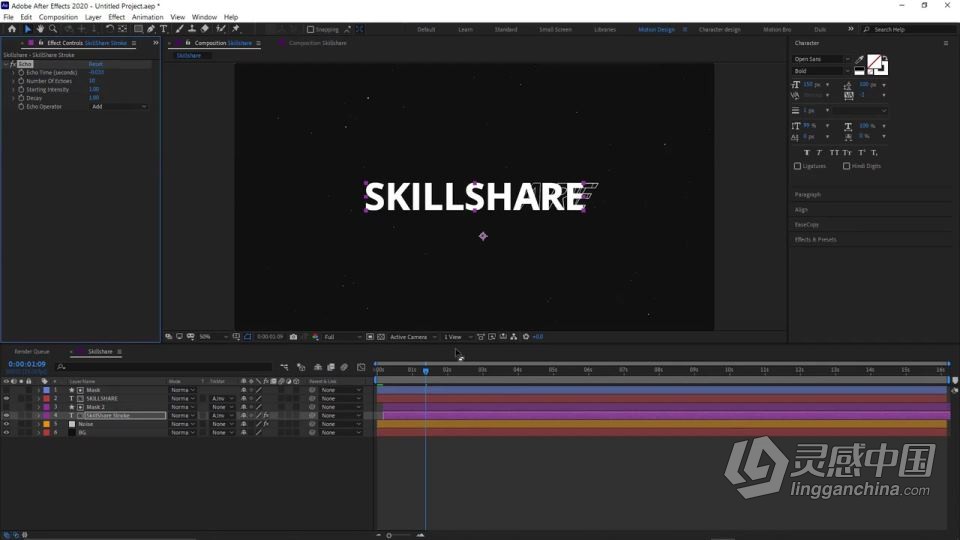This screenshot has width=960, height=540.
Task: Open the Echo Operator dropdown
Action: tap(118, 106)
